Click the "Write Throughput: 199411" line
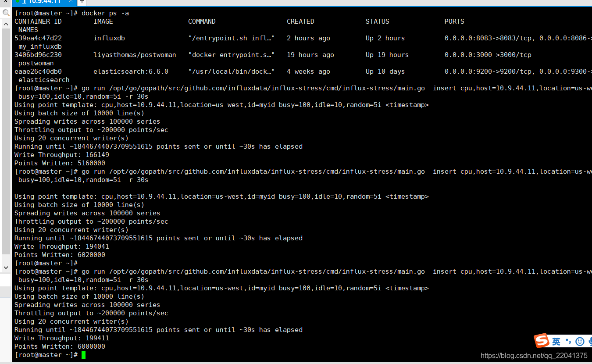The image size is (592, 364). (62, 338)
